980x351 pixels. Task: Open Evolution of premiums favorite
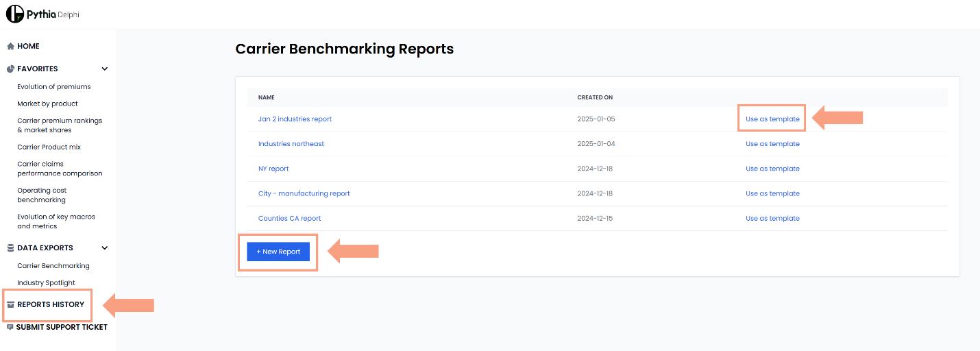(54, 87)
